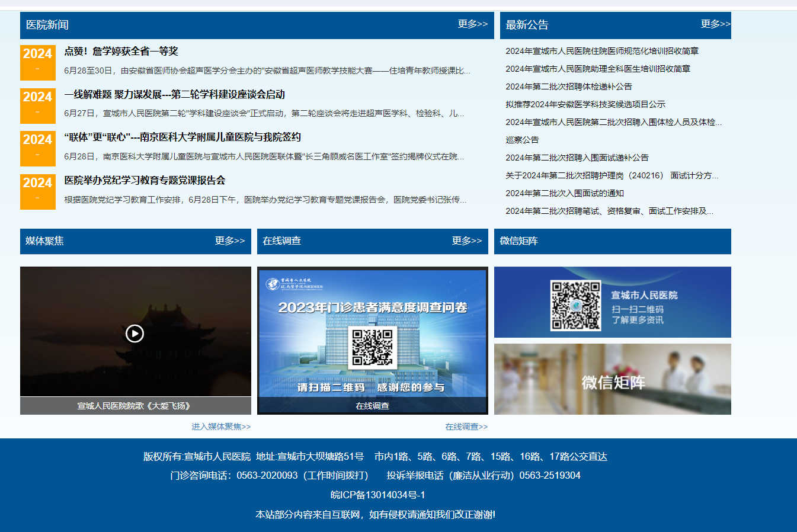Viewport: 797px width, 532px height.
Task: Play the 大爱飞扬 hospital song video
Action: 135,334
